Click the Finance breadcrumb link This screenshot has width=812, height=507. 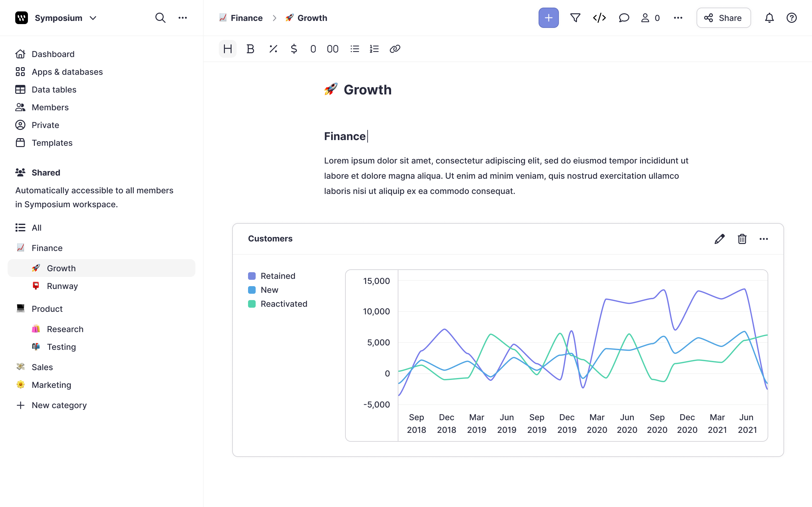coord(246,18)
